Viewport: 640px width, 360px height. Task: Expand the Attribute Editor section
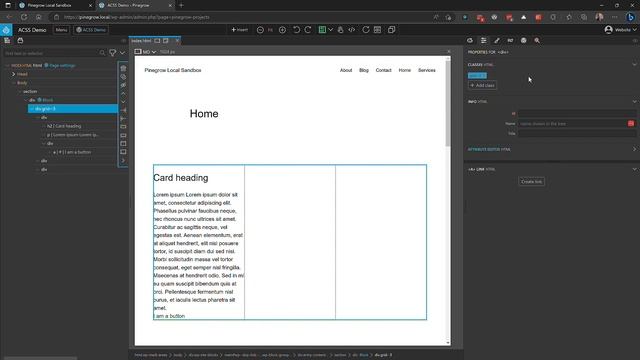(634, 149)
